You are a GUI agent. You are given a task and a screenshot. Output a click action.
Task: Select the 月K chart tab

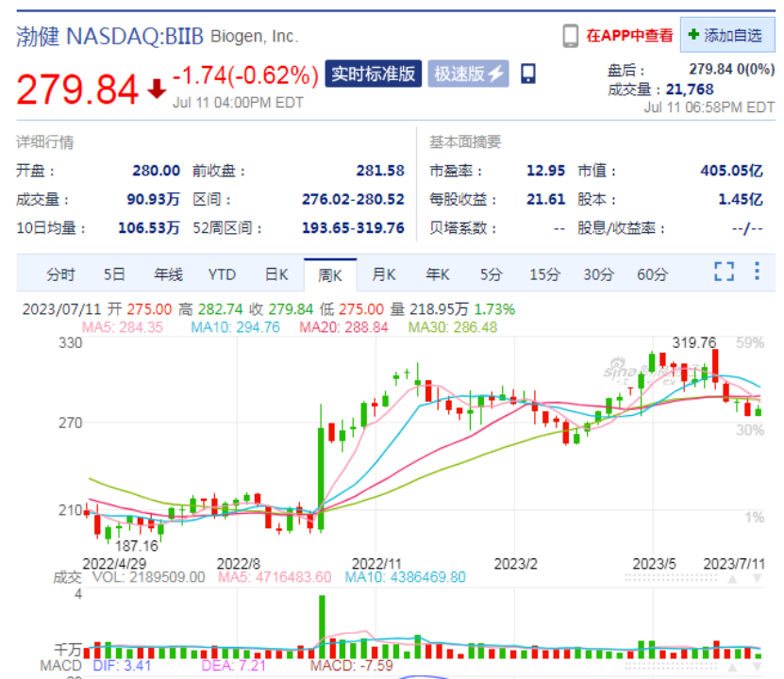pos(384,274)
